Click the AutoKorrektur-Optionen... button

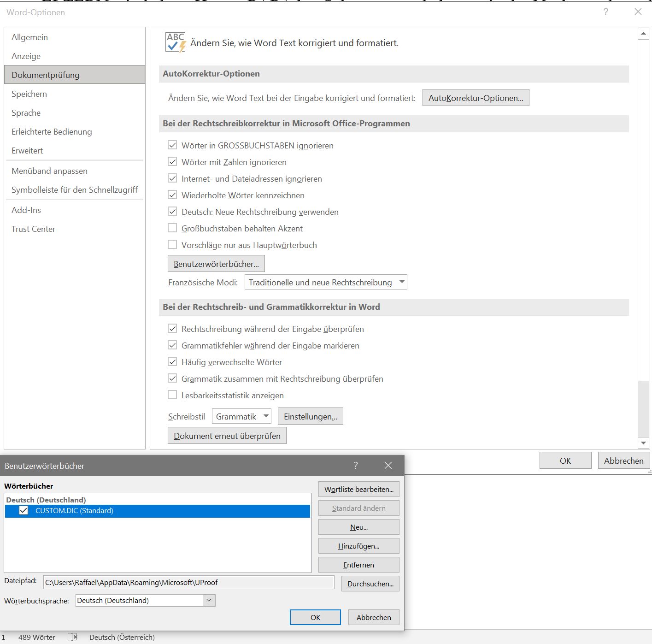[476, 98]
